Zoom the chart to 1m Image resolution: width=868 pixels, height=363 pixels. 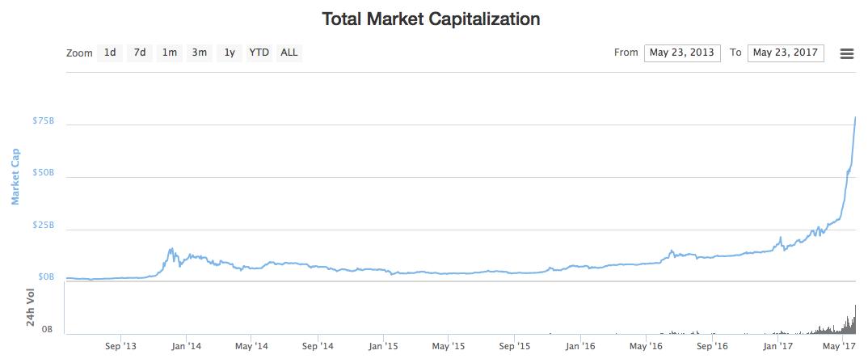[x=170, y=53]
